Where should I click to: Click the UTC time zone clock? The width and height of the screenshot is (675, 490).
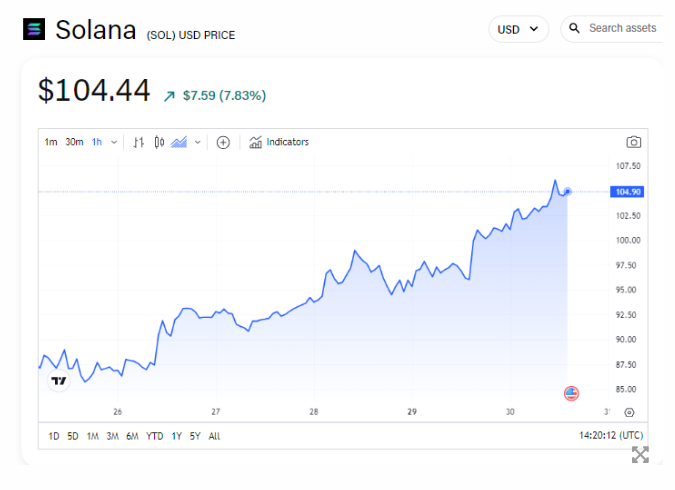coord(610,436)
